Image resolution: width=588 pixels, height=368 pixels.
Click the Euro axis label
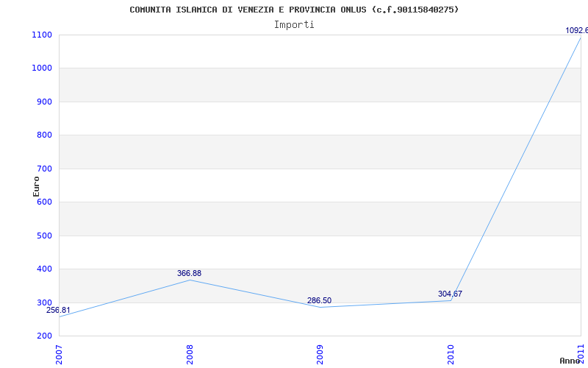pos(36,186)
